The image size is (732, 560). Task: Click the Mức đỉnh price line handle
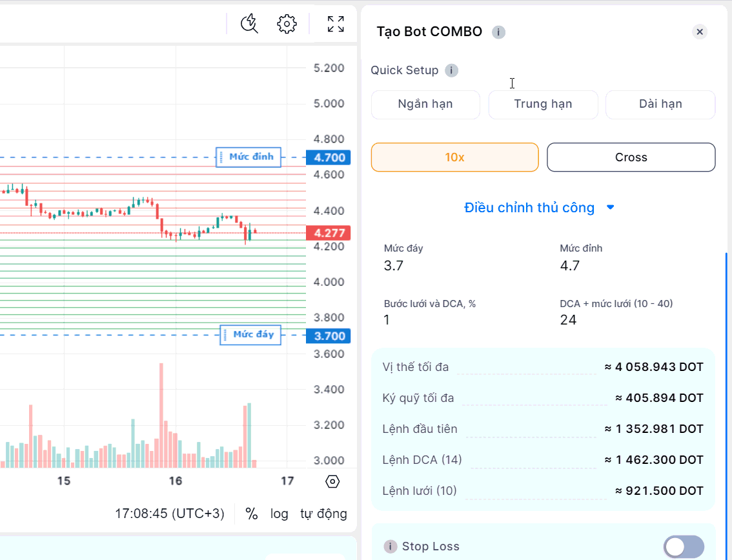[x=249, y=157]
